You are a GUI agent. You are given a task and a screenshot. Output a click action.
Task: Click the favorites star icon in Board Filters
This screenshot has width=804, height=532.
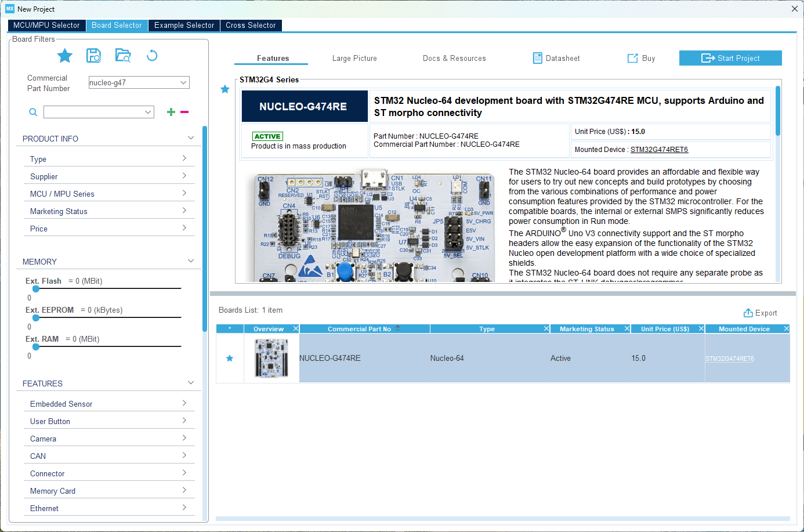click(65, 56)
